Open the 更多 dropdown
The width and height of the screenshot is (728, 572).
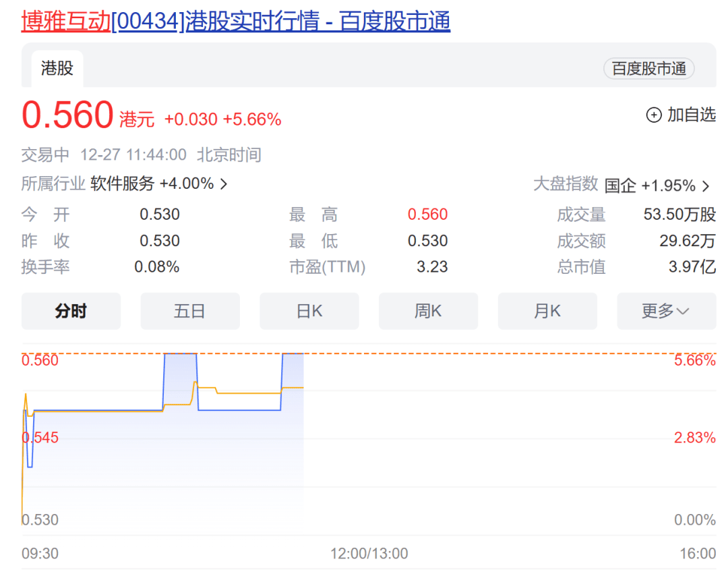(666, 311)
